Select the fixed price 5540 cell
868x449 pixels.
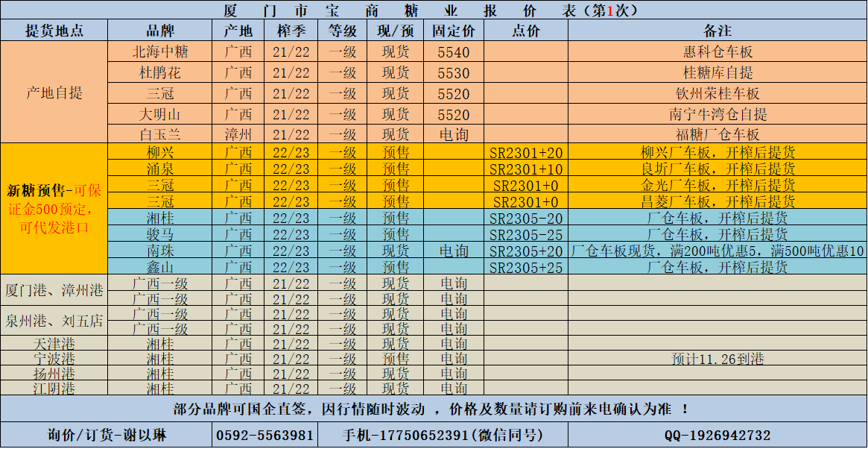click(454, 52)
